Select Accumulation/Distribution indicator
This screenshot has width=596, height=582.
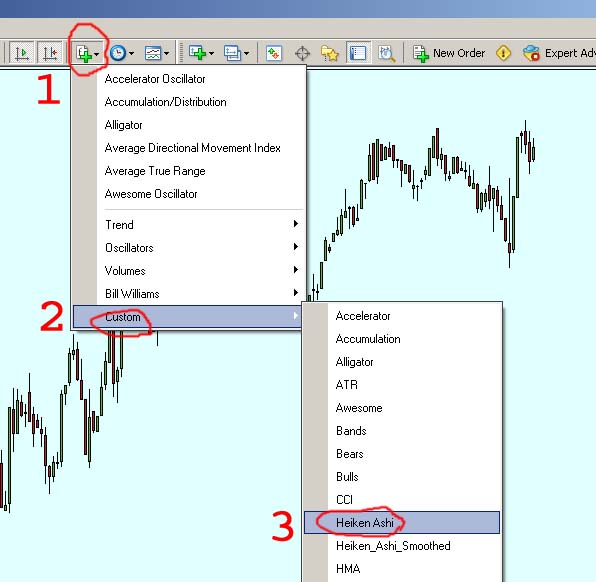189,102
